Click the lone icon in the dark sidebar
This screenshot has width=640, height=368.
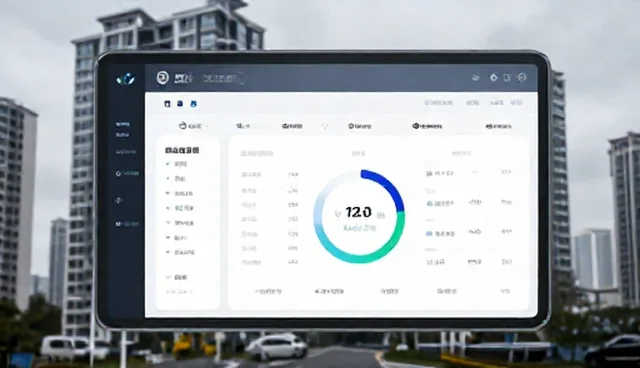pyautogui.click(x=119, y=200)
